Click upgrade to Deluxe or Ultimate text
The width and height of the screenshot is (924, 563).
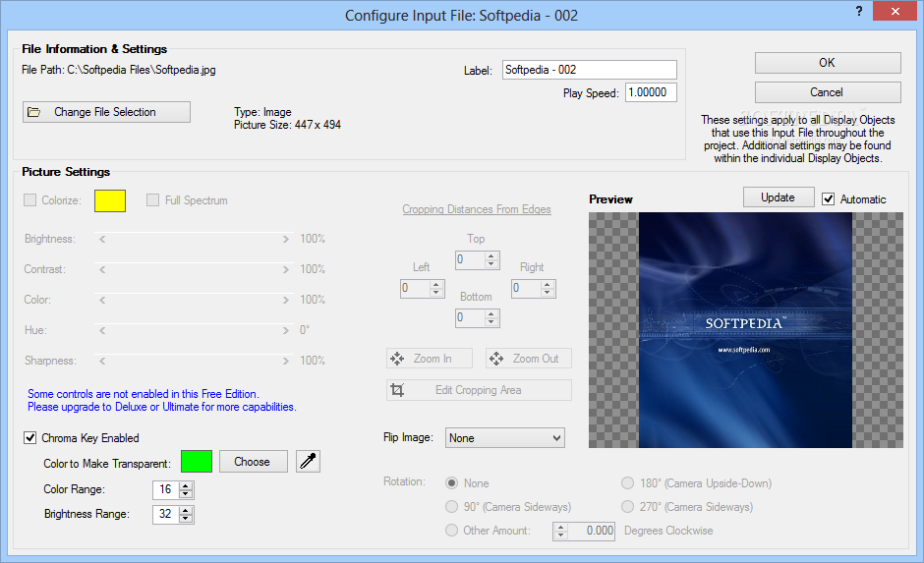point(162,407)
